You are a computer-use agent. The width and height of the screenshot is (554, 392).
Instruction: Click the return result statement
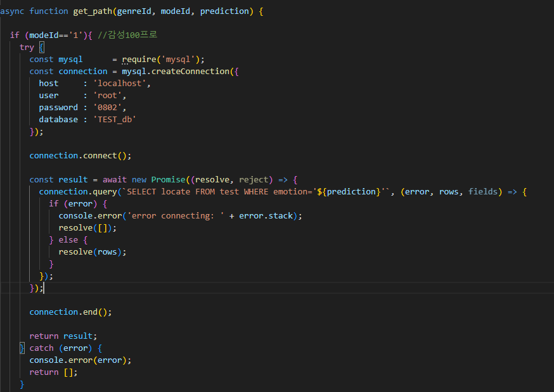point(63,336)
